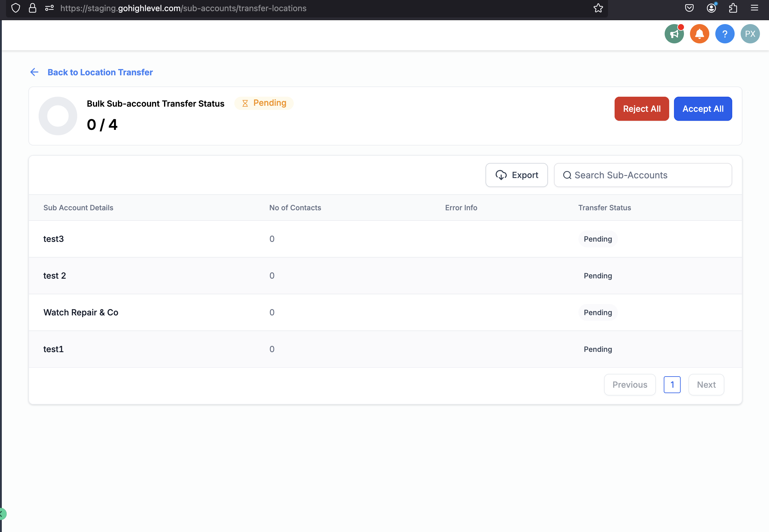This screenshot has height=532, width=769.
Task: Select the Watch Repair & Co row
Action: 81,312
